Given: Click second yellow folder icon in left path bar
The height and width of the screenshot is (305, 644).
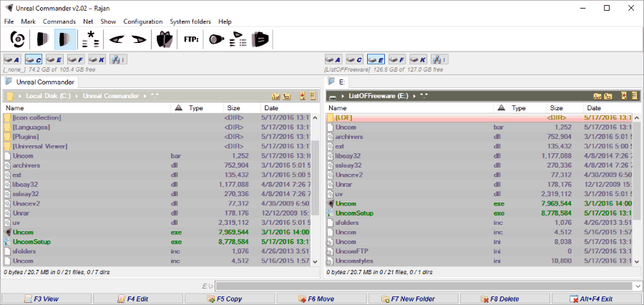Looking at the screenshot, I should (287, 96).
